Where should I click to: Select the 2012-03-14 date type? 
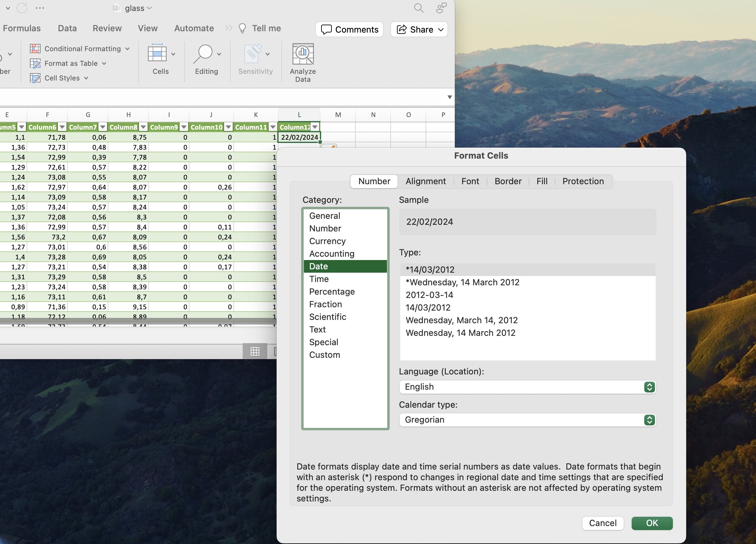tap(429, 295)
